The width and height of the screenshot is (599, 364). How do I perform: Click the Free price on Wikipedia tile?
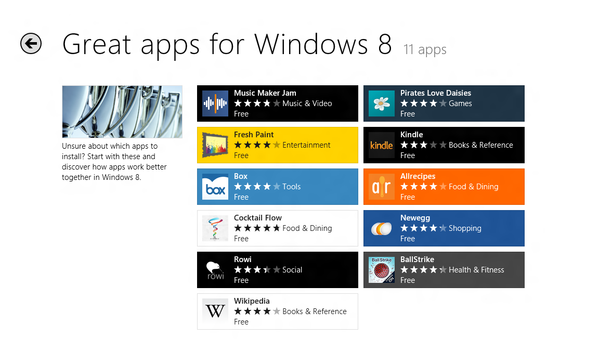[241, 322]
